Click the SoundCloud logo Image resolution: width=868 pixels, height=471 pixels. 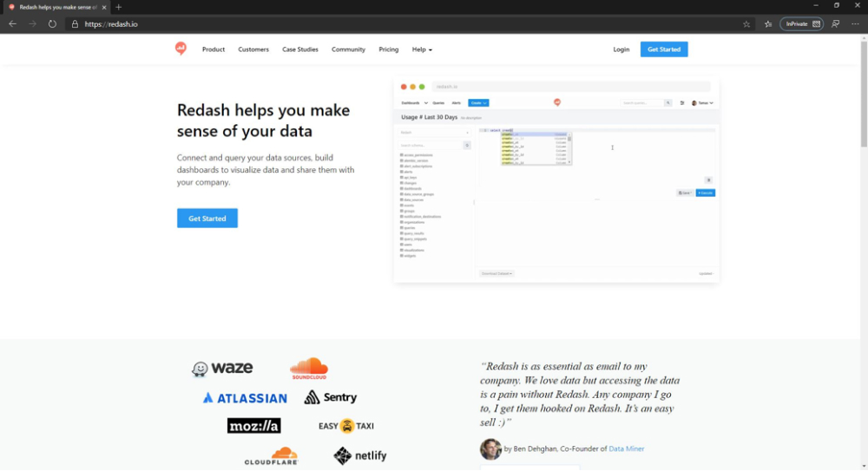click(x=309, y=369)
